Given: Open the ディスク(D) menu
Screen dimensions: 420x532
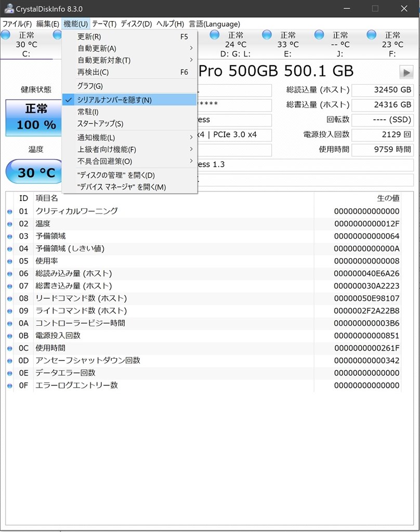Looking at the screenshot, I should (137, 24).
